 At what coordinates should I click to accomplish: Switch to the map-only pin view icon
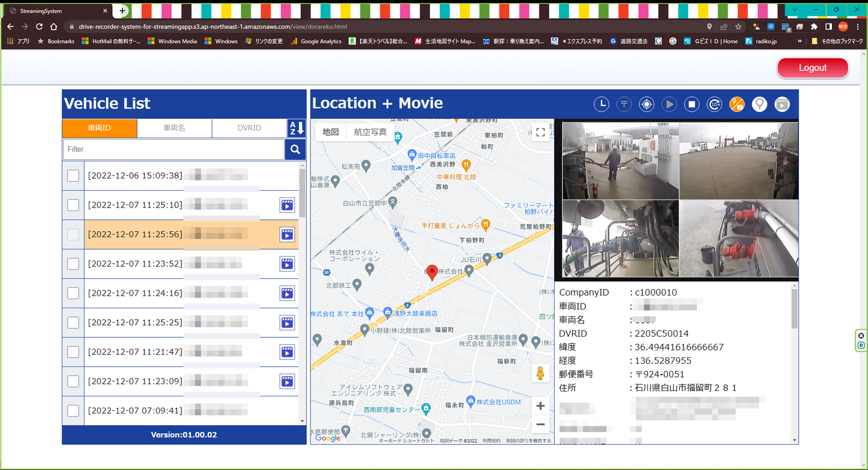coord(759,104)
